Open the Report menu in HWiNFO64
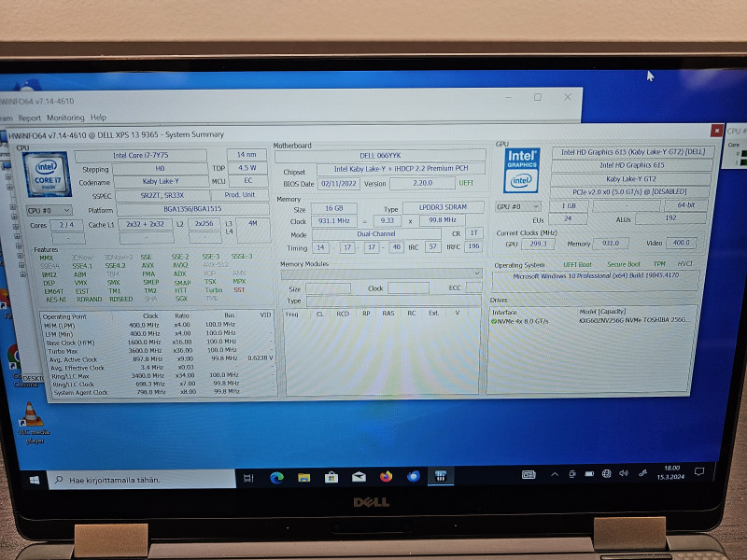Viewport: 747px width, 560px height. (30, 119)
